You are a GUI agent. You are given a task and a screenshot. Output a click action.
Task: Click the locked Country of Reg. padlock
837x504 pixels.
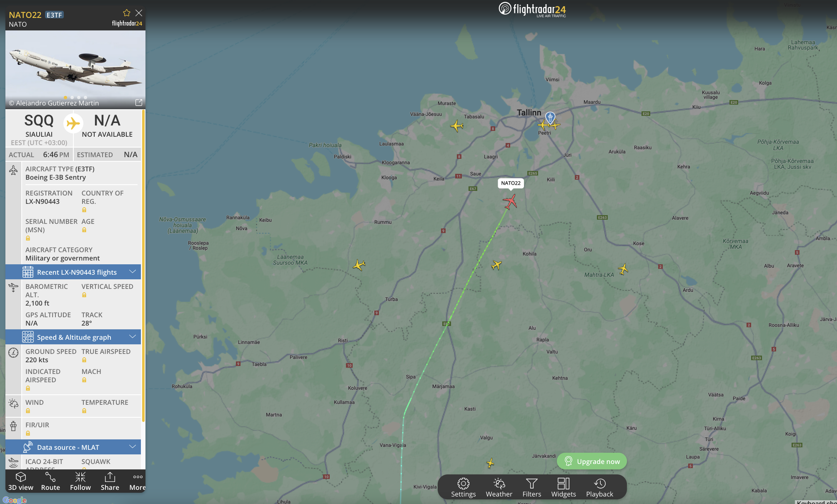click(x=84, y=210)
